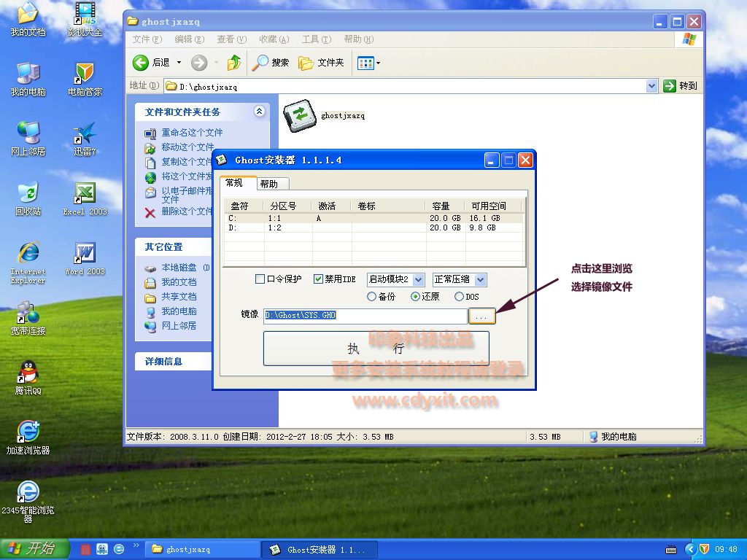Open the address bar dropdown arrow

tap(651, 86)
